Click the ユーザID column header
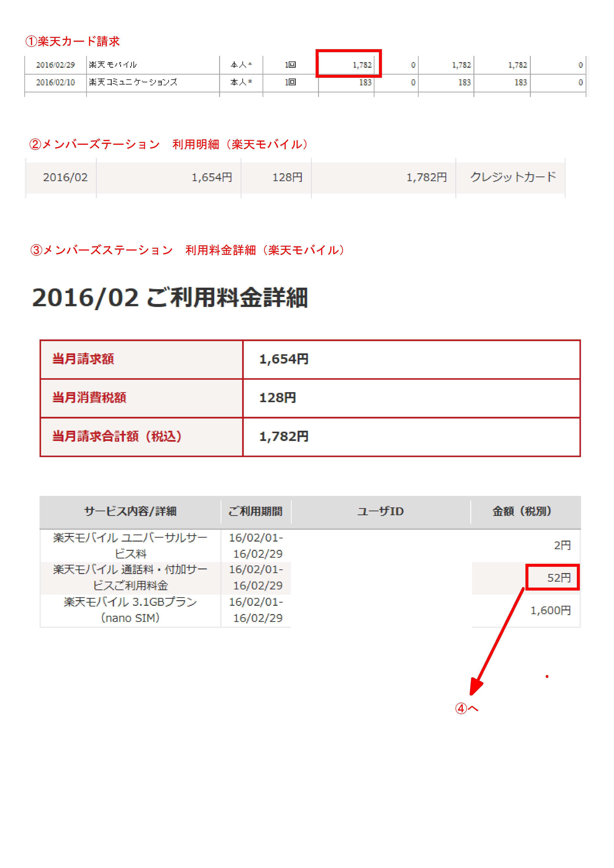Image resolution: width=614 pixels, height=868 pixels. [381, 511]
